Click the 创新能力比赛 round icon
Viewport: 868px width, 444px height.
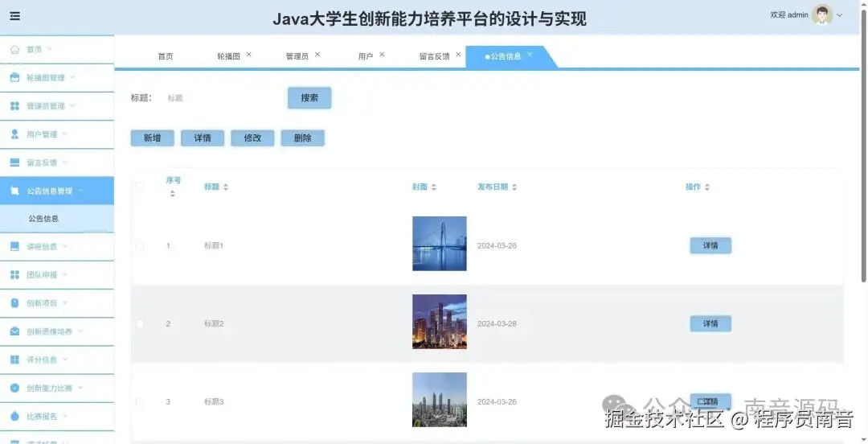tap(15, 388)
